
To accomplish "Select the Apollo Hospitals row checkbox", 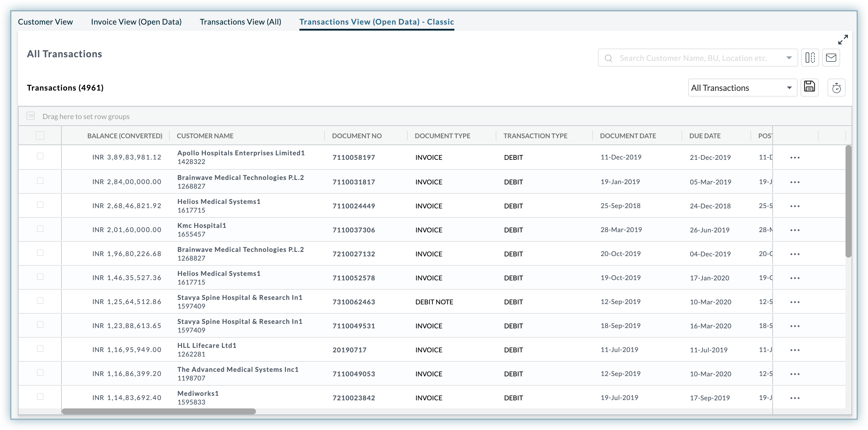I will point(40,156).
